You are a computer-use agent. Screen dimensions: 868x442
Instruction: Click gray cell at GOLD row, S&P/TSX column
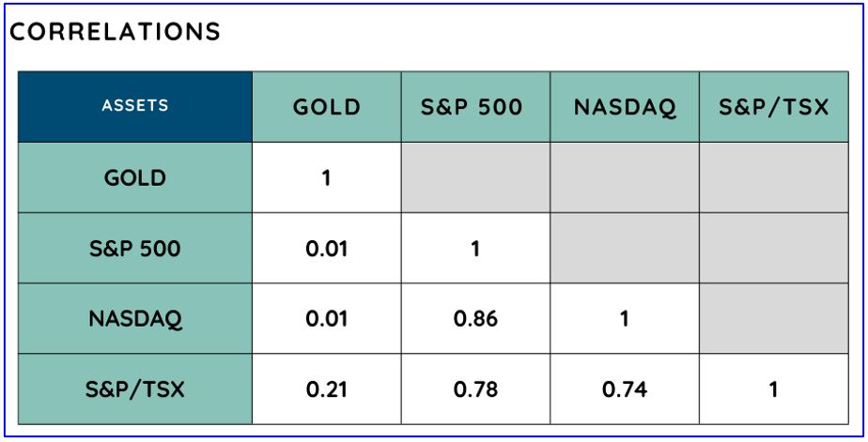pyautogui.click(x=773, y=177)
